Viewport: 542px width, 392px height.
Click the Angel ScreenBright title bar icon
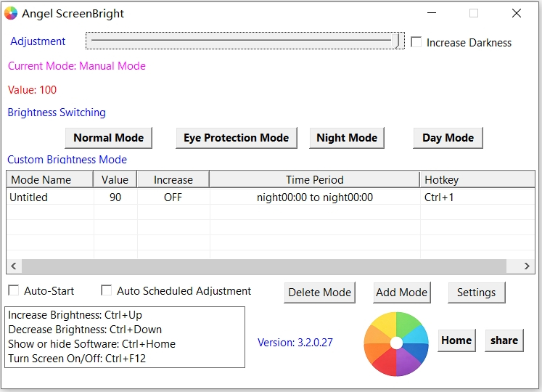11,13
